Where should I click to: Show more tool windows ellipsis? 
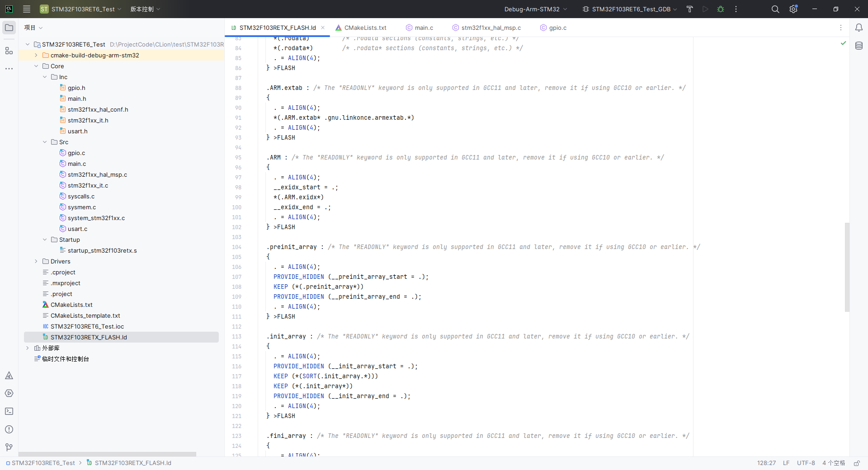[9, 69]
